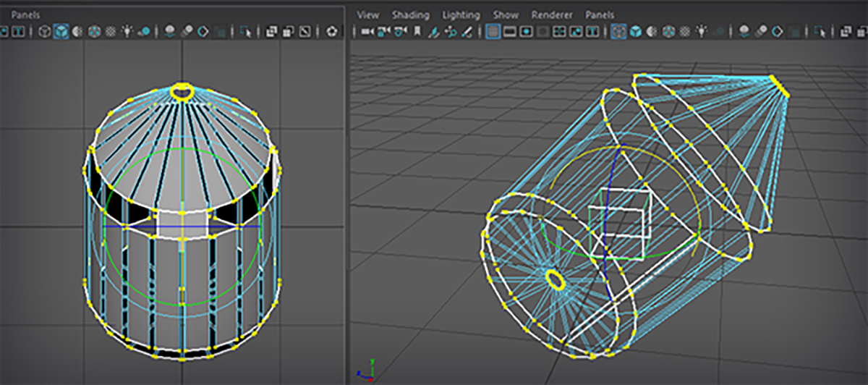Click highlighted Smooth Shade All, left panel

[x=61, y=31]
